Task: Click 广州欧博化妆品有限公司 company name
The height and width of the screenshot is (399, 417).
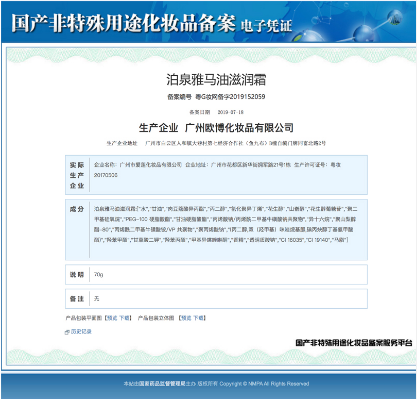Action: pos(239,128)
